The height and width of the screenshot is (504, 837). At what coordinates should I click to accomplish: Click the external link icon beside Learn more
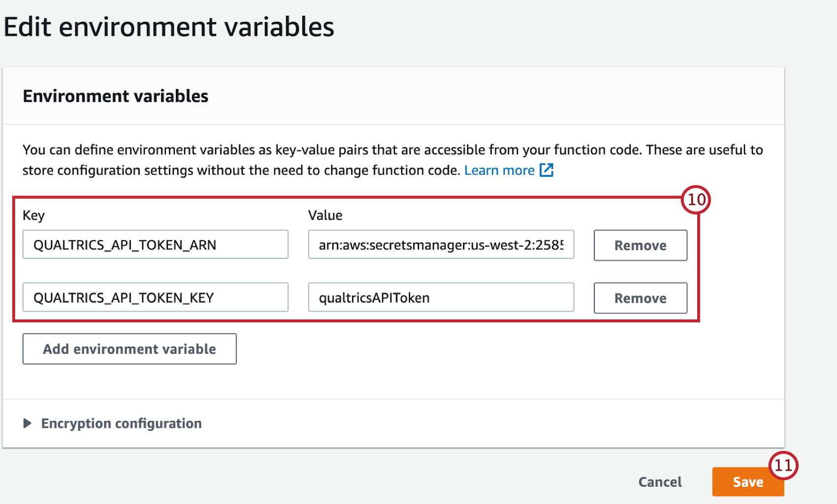tap(547, 170)
